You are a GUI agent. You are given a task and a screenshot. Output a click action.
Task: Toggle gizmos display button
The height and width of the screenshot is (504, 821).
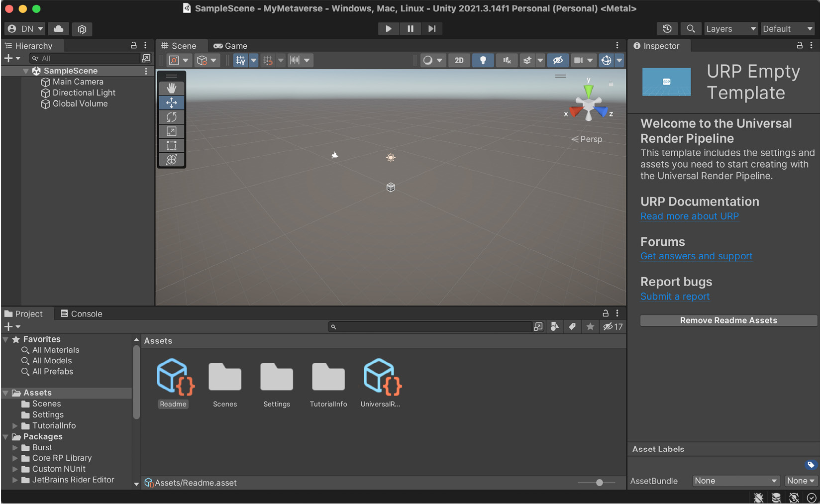606,60
